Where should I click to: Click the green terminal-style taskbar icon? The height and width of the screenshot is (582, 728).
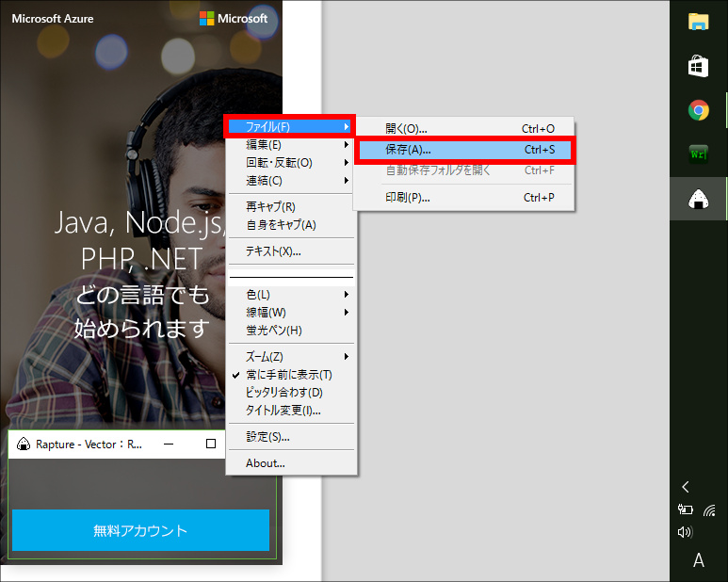698,154
